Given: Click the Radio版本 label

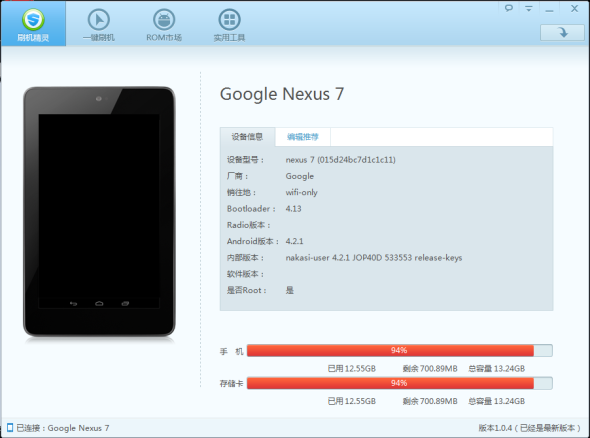Looking at the screenshot, I should 249,225.
